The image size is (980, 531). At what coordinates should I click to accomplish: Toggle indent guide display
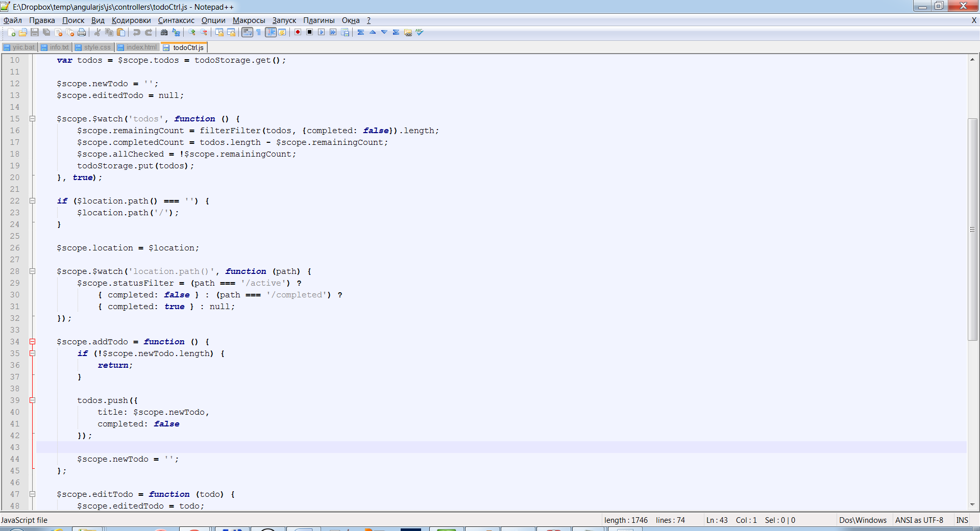pos(271,32)
